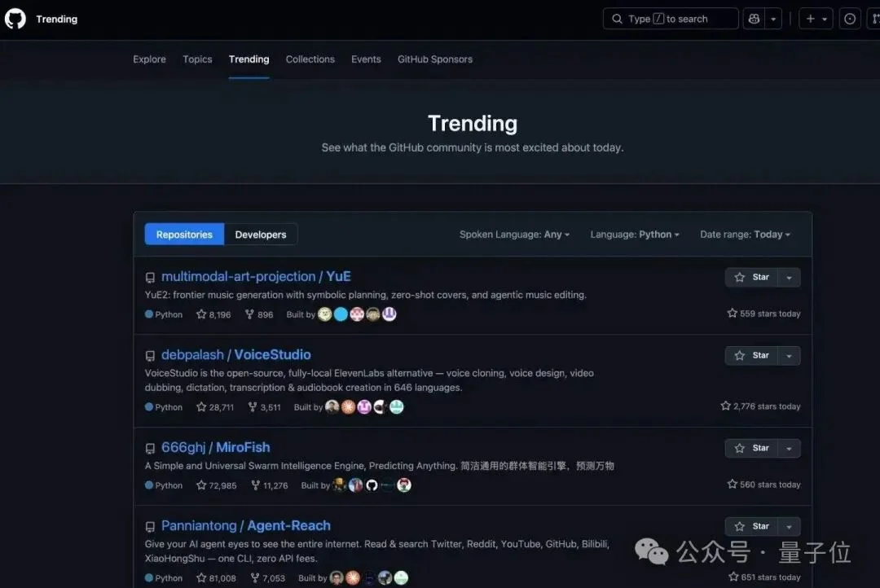Open last contributor avatar for MiroFish

pos(404,485)
